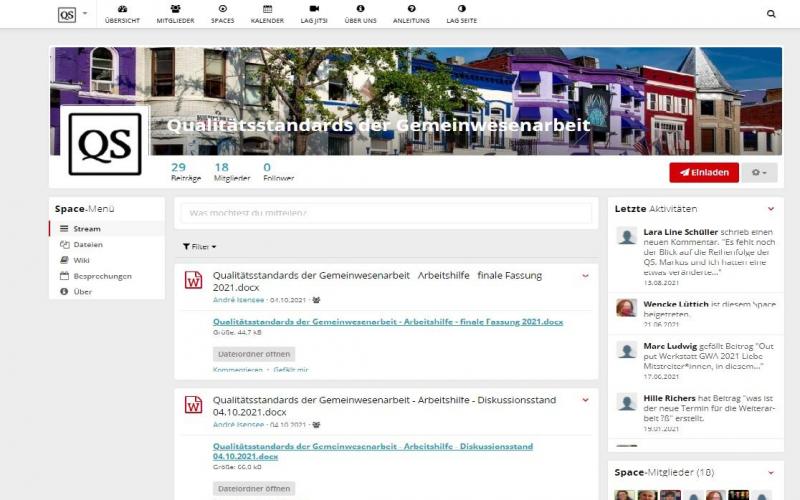This screenshot has width=800, height=500.
Task: Open the Kalender icon in navbar
Action: [x=267, y=9]
